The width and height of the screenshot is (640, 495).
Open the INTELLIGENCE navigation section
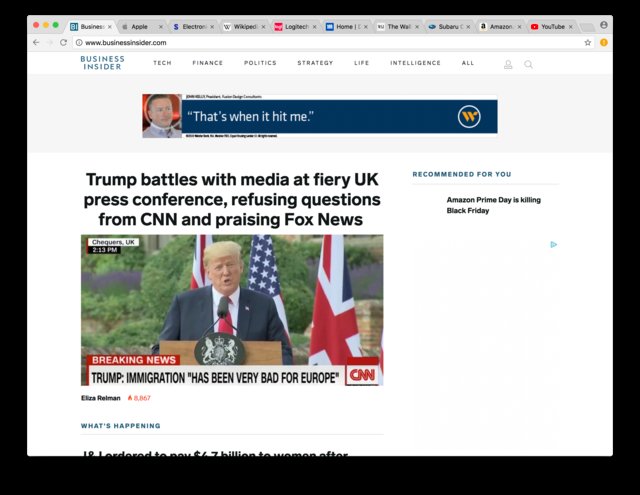(x=415, y=63)
